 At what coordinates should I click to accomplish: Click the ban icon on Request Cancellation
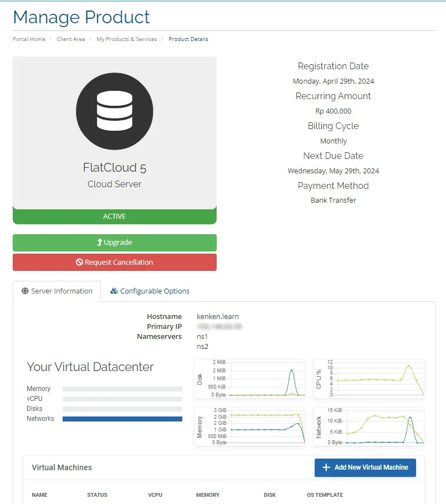point(79,263)
